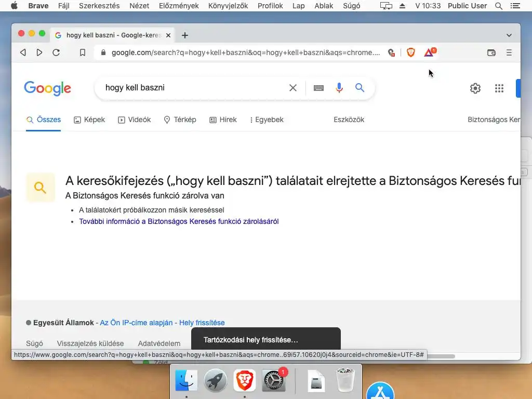Open Brave Rewards triangle icon
The width and height of the screenshot is (532, 399).
click(430, 52)
